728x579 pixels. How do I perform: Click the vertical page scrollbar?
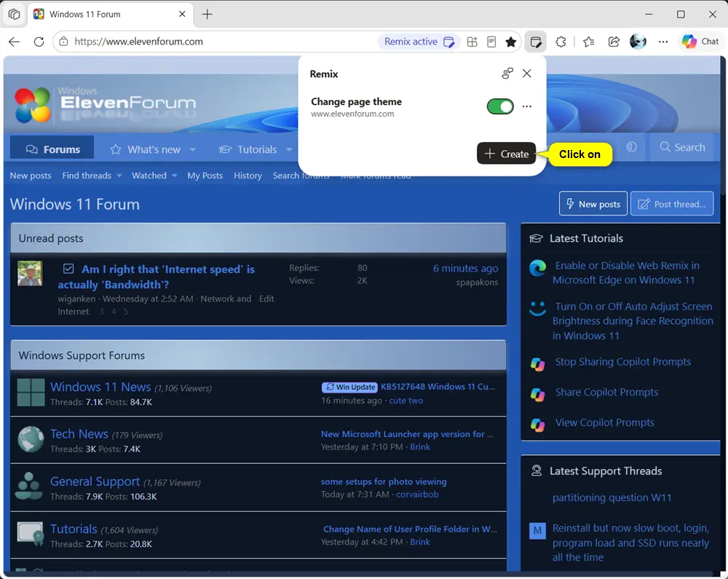[x=724, y=125]
